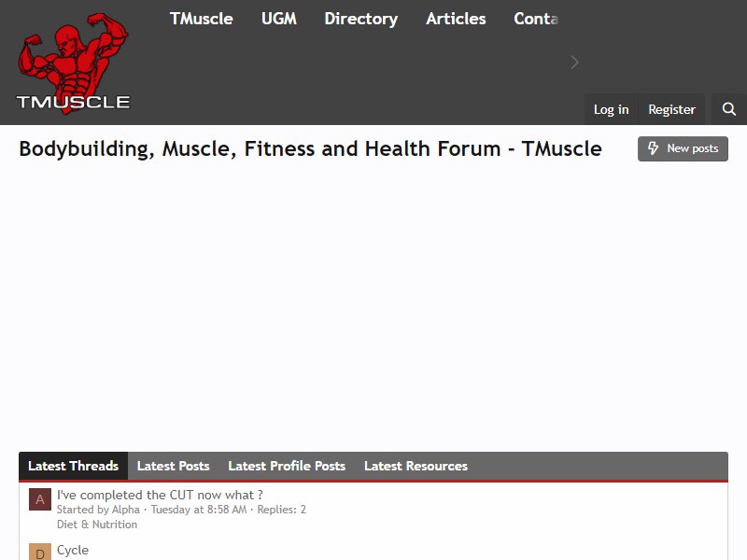Open the Contact nav menu item
This screenshot has height=560, width=747.
pos(535,19)
